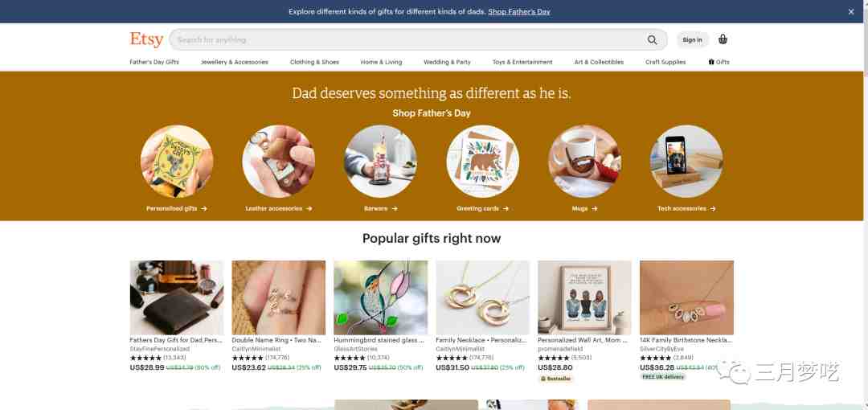Click the Etsy logo
The height and width of the screenshot is (410, 868).
coord(146,39)
